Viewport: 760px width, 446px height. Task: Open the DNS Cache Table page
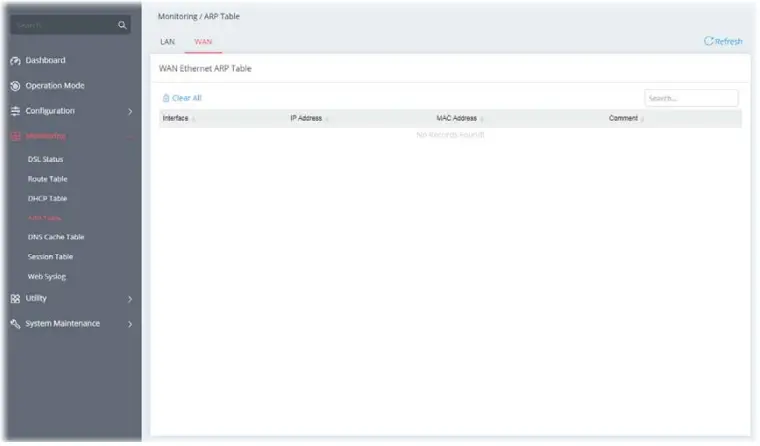56,237
